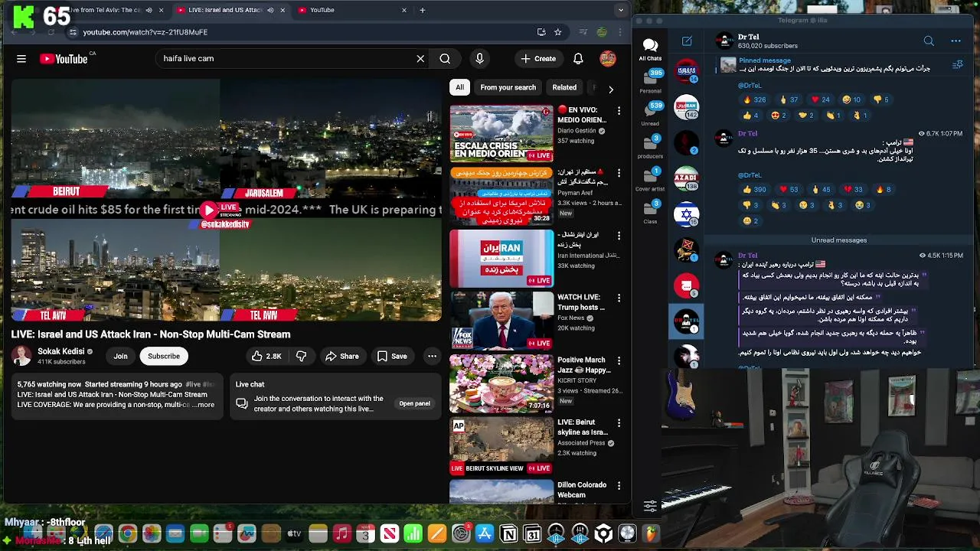Open Telegram Unread folder
The height and width of the screenshot is (551, 980).
(650, 113)
